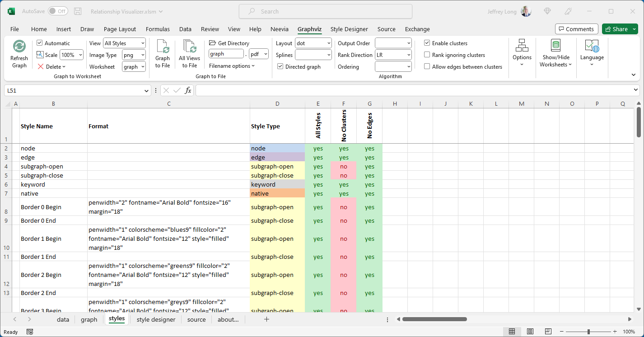Click the Graph to File icon

point(163,47)
